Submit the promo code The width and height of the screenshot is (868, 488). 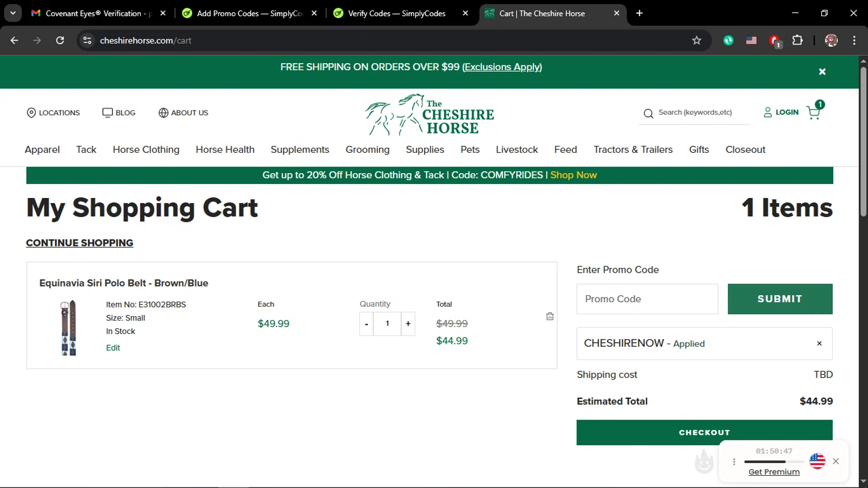(x=780, y=299)
